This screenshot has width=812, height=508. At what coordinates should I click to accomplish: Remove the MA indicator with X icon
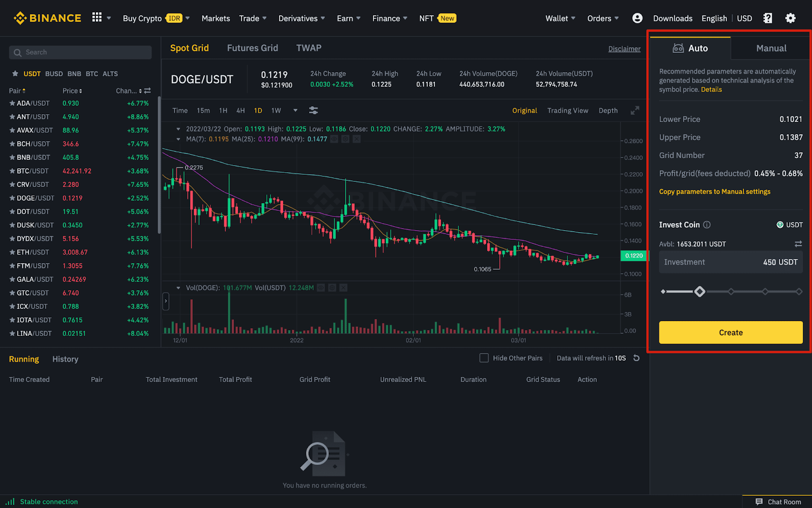pos(357,139)
